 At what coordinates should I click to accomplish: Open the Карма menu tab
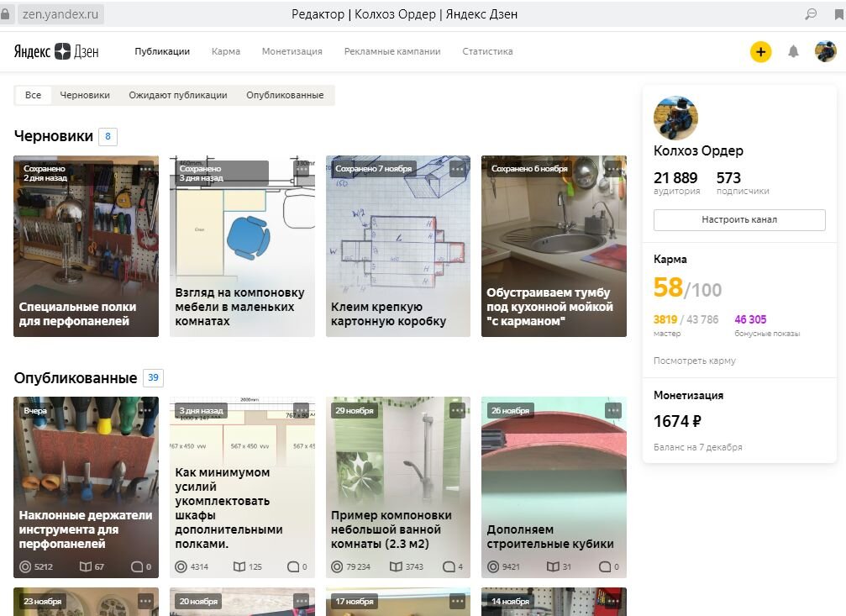(225, 51)
